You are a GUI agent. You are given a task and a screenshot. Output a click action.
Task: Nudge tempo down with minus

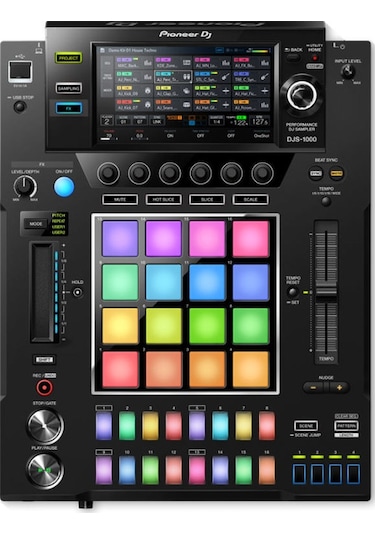(314, 388)
